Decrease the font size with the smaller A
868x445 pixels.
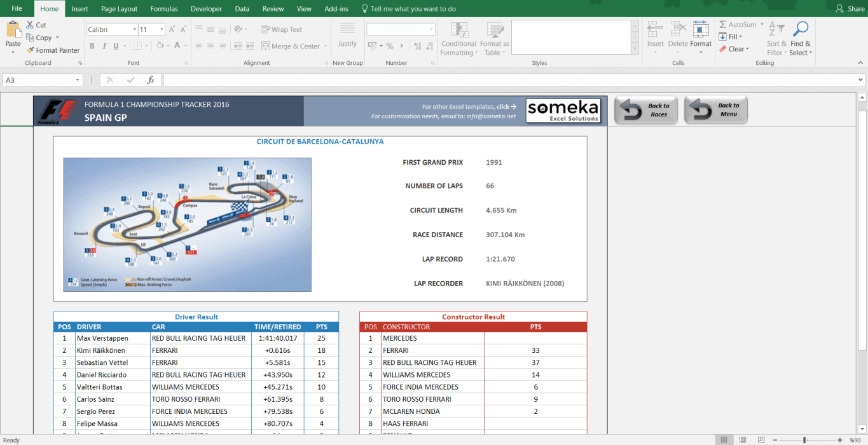(x=184, y=29)
